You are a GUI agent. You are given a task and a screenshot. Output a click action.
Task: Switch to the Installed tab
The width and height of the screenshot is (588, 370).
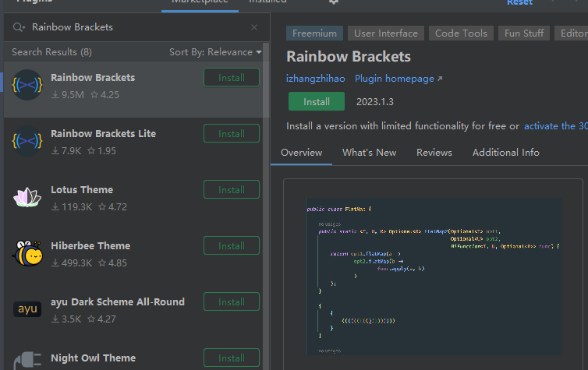point(267,2)
